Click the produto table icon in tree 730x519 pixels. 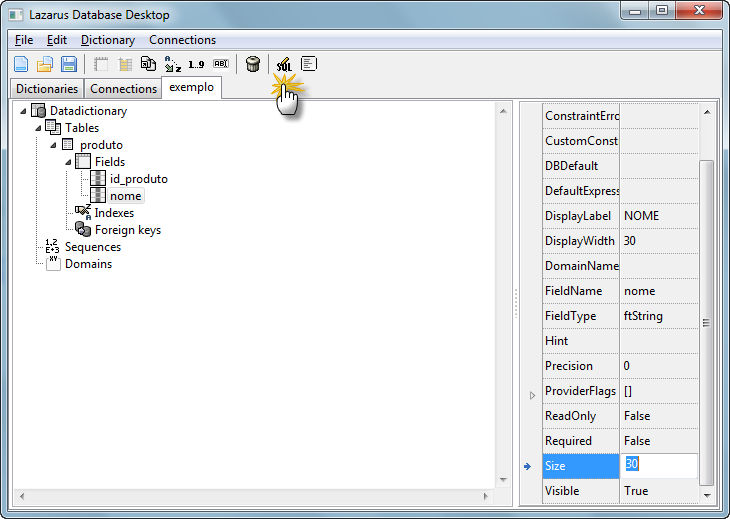68,145
